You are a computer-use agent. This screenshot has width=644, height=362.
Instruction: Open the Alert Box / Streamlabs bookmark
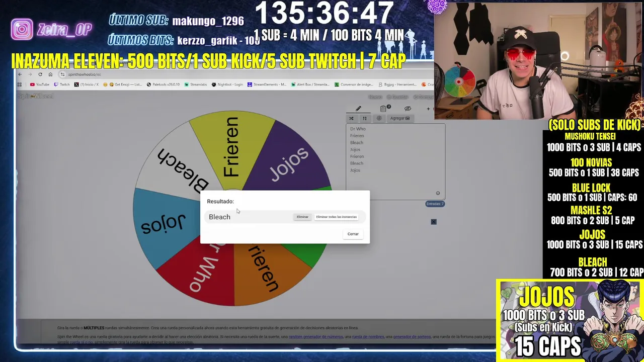310,84
